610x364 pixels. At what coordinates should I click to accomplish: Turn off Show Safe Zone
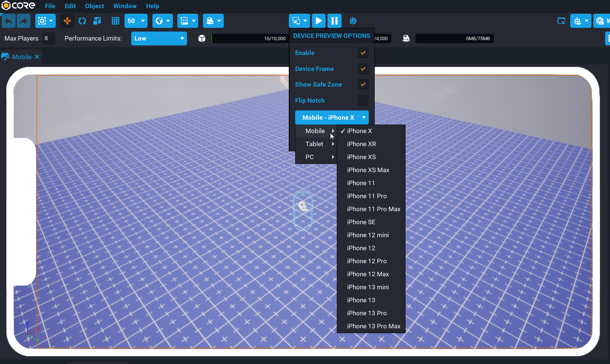click(x=363, y=84)
